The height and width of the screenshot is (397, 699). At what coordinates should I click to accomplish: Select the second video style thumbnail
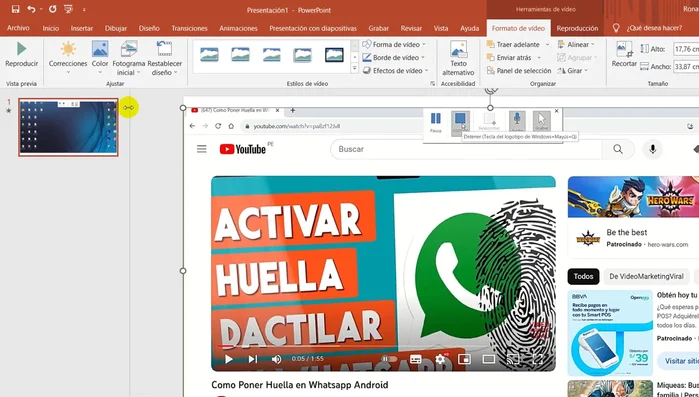[240, 55]
